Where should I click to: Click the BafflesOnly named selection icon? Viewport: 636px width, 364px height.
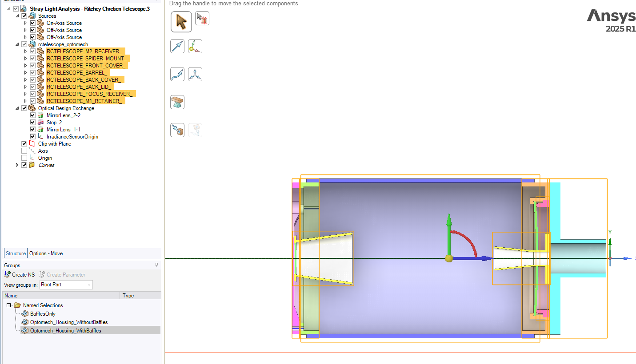coord(25,314)
